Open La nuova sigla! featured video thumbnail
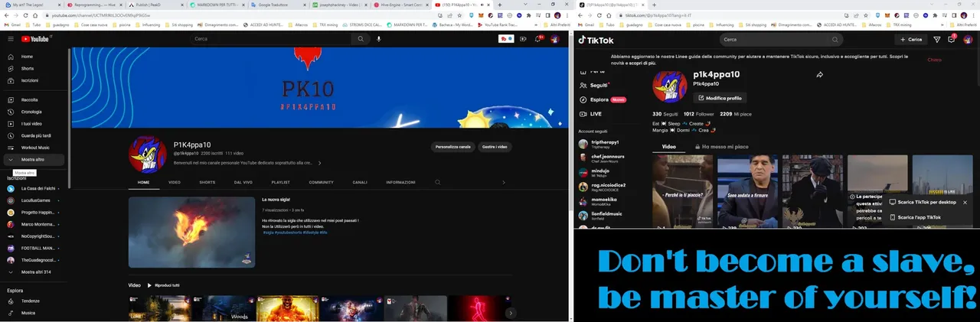The height and width of the screenshot is (322, 980). click(191, 232)
